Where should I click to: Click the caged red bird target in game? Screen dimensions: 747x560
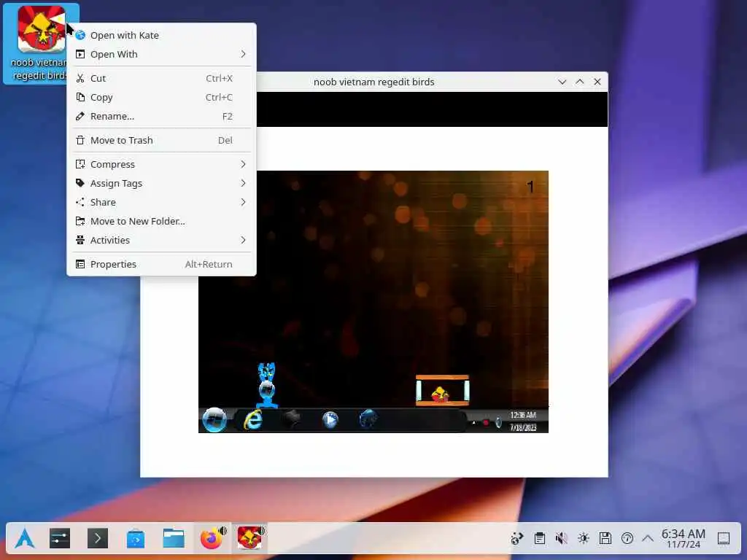tap(440, 394)
